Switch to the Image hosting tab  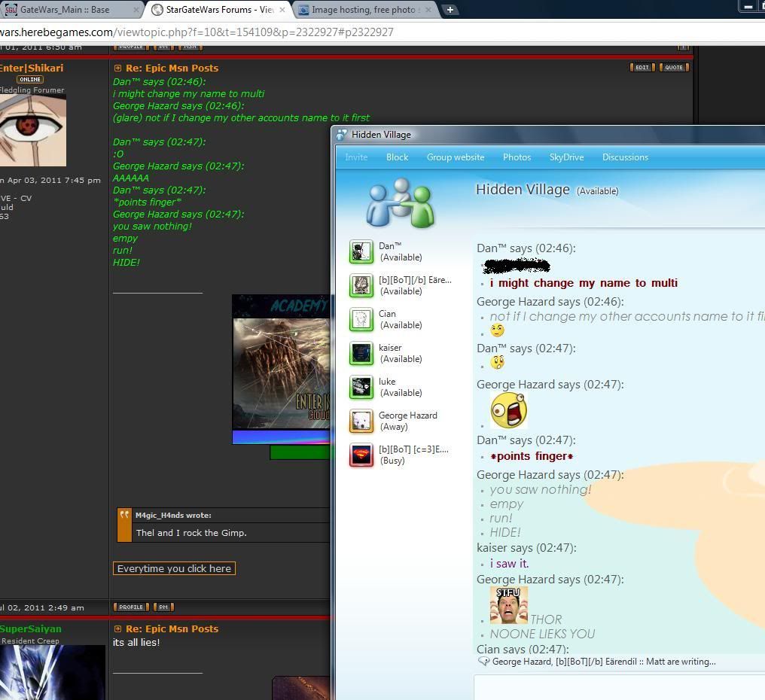tap(363, 10)
